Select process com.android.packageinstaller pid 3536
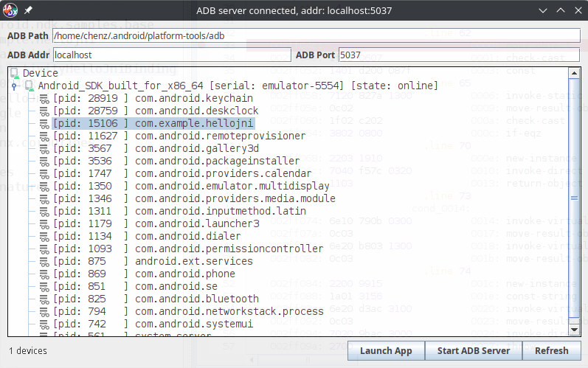This screenshot has width=588, height=368. click(x=176, y=162)
